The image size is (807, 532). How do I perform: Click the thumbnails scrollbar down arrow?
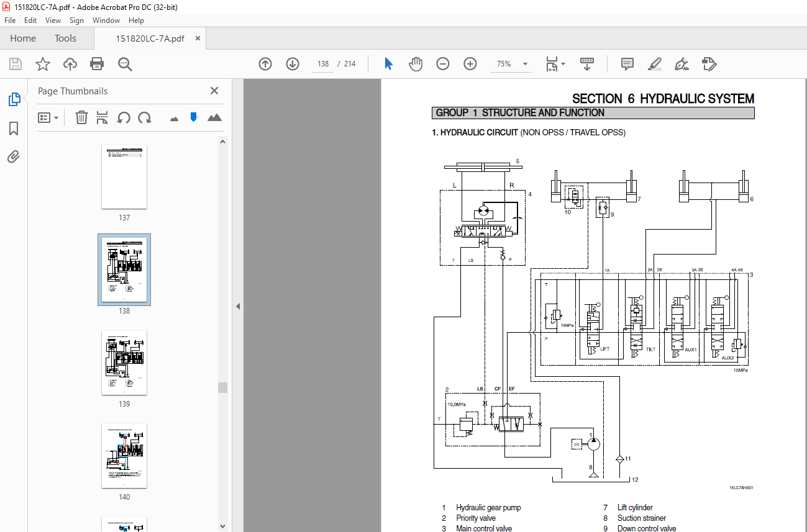click(222, 526)
